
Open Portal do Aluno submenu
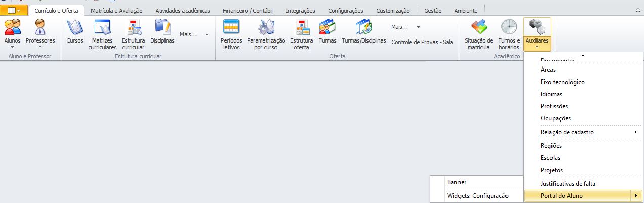pos(583,196)
